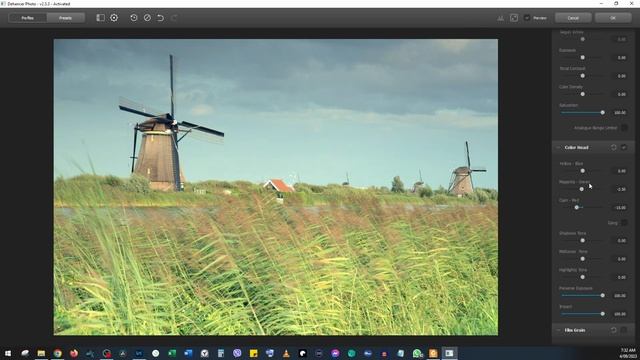The height and width of the screenshot is (360, 640).
Task: Click the Color Density value field
Action: 620,94
